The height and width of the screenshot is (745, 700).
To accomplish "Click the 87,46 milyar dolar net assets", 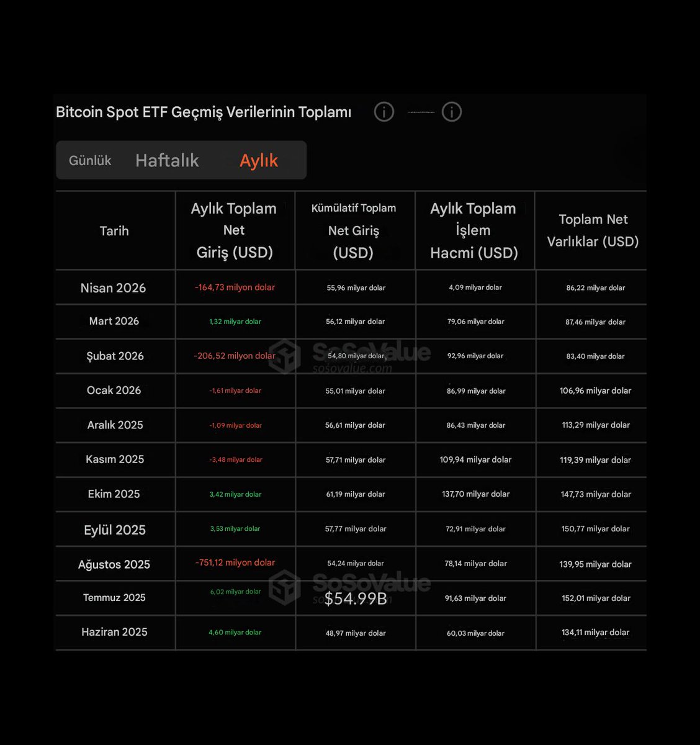I will [x=595, y=322].
